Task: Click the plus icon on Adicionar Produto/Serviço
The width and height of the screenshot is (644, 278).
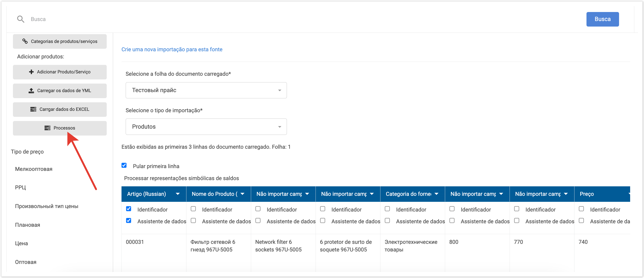Action: pos(31,72)
